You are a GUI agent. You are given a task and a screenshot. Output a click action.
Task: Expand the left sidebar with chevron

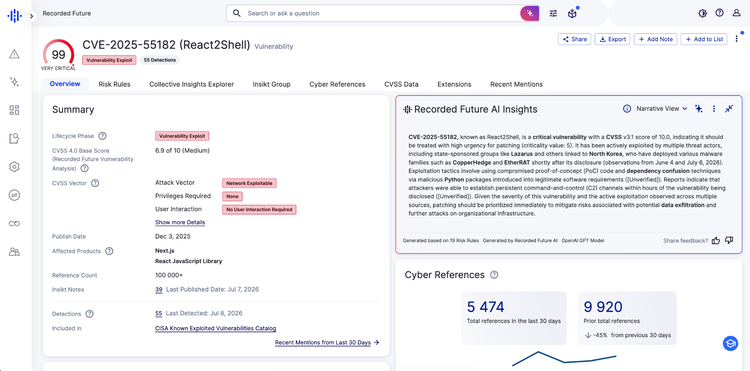[31, 16]
